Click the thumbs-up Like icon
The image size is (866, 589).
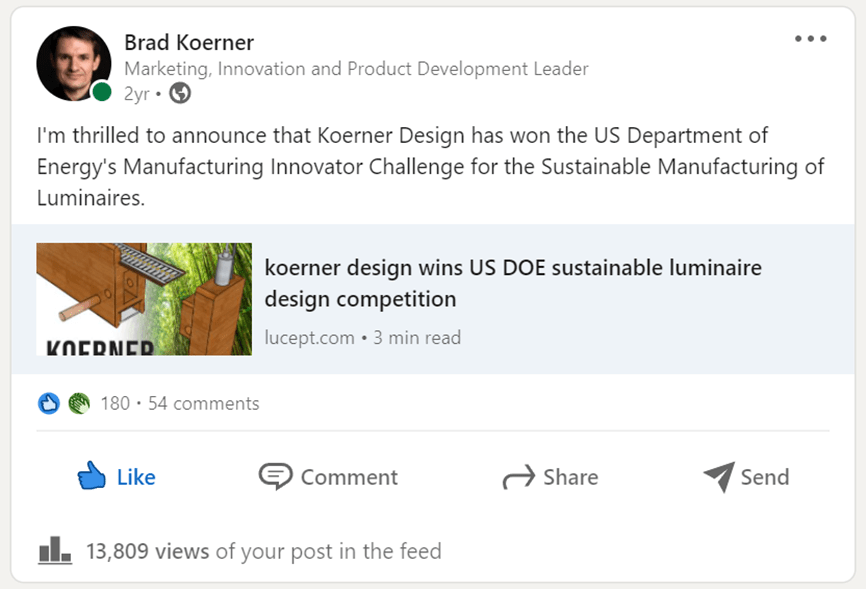point(92,476)
